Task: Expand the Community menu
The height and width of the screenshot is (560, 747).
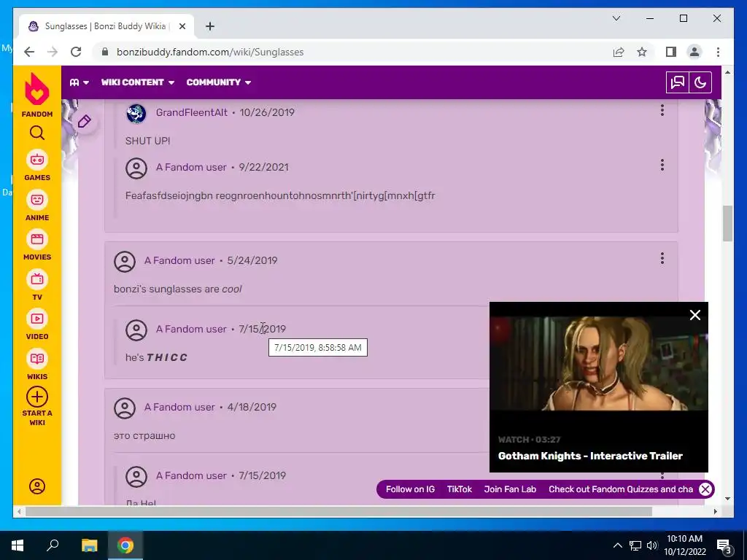Action: click(219, 82)
